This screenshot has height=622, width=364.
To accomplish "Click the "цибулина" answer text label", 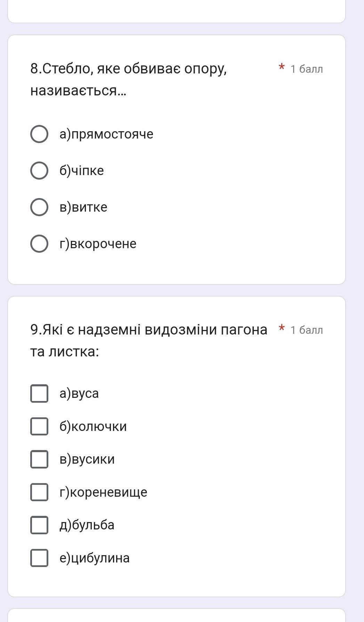I will pos(95,558).
